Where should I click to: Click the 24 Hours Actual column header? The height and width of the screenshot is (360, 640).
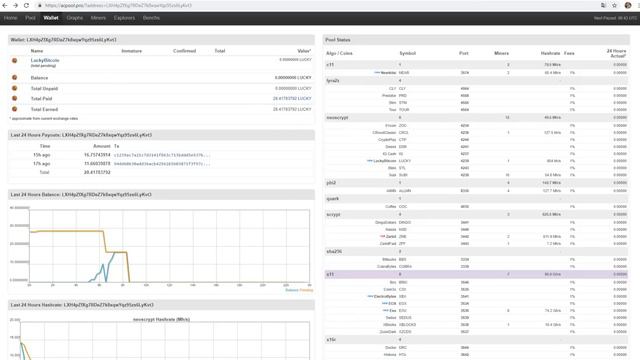pyautogui.click(x=616, y=53)
